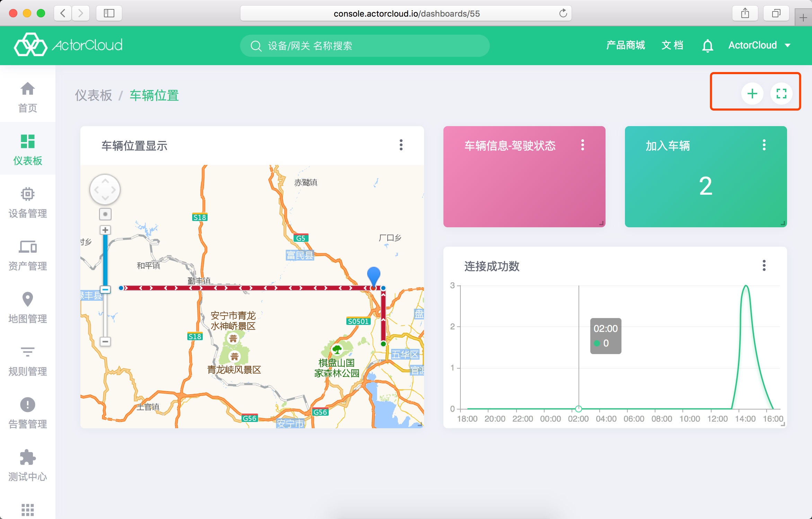
Task: Click browser forward button
Action: (81, 14)
